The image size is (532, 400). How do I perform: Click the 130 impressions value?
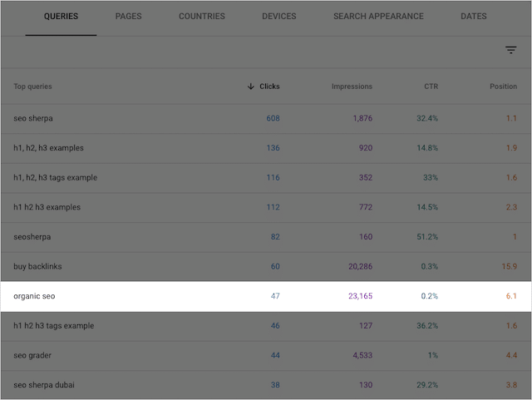click(x=366, y=385)
